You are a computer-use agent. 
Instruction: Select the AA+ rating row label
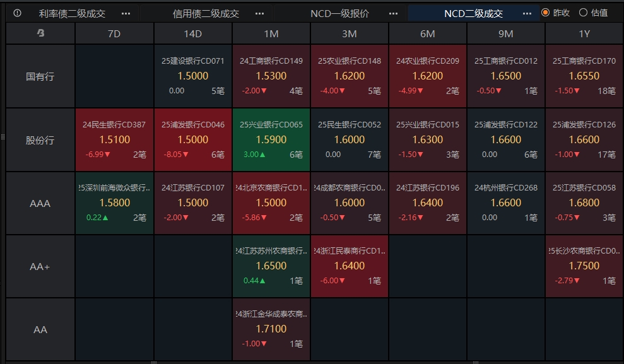pyautogui.click(x=40, y=266)
